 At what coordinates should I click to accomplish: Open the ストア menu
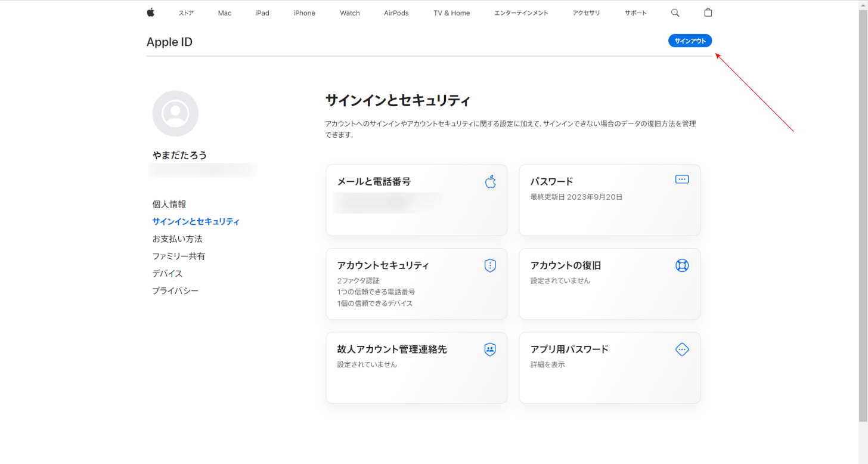186,13
